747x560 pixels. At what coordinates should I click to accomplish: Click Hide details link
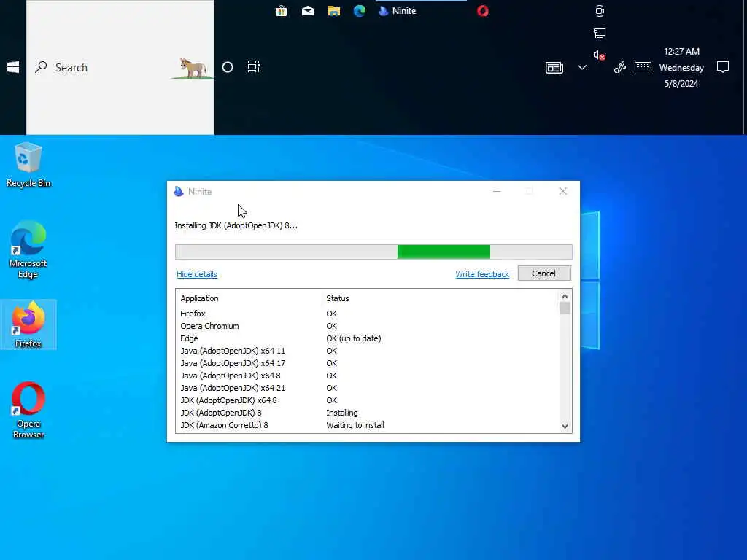[197, 274]
